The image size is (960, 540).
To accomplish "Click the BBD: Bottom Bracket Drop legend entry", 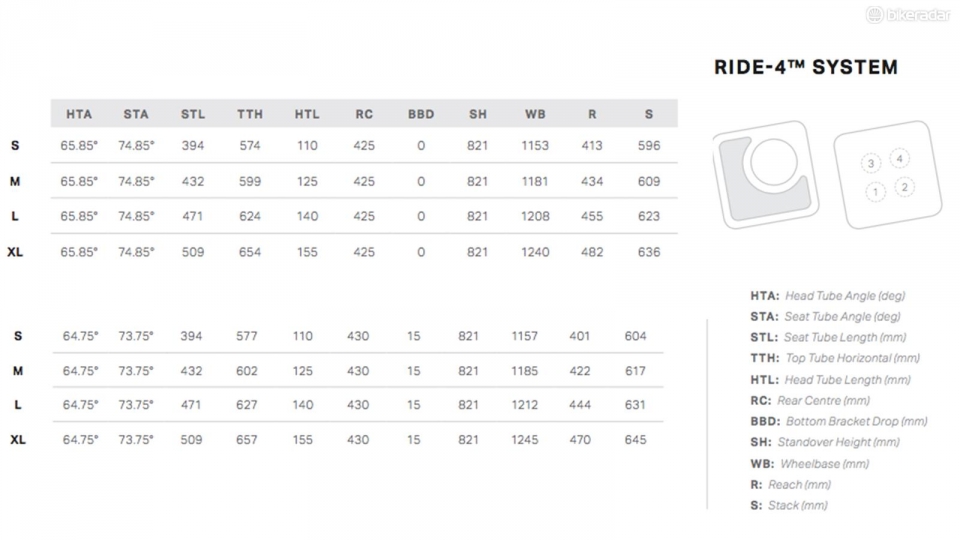I will point(839,422).
